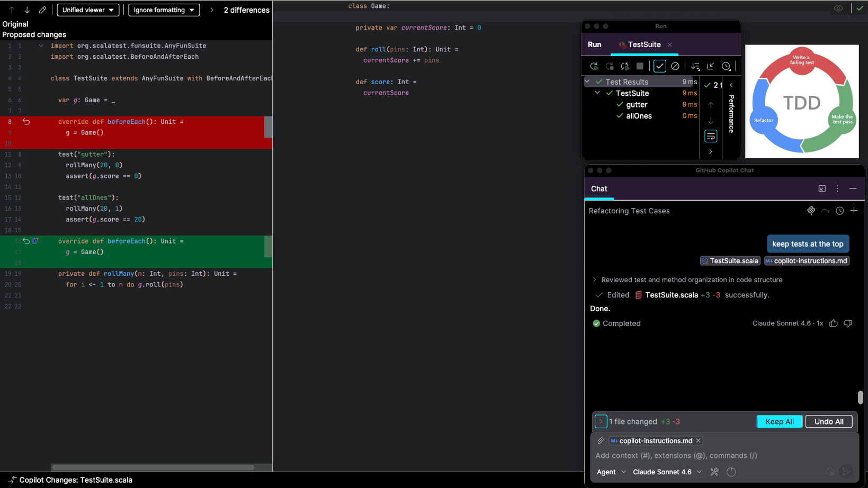Open the Claude Sonnet 4.6 model dropdown
The height and width of the screenshot is (488, 868).
667,472
